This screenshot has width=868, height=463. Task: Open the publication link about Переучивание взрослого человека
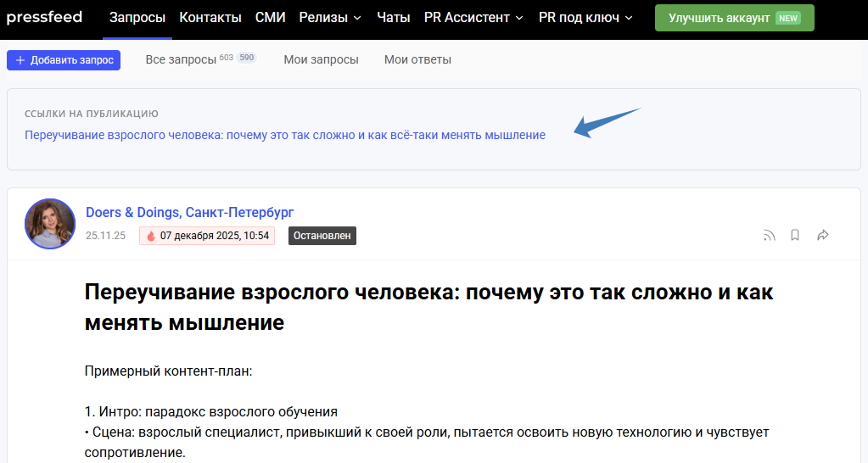(285, 135)
